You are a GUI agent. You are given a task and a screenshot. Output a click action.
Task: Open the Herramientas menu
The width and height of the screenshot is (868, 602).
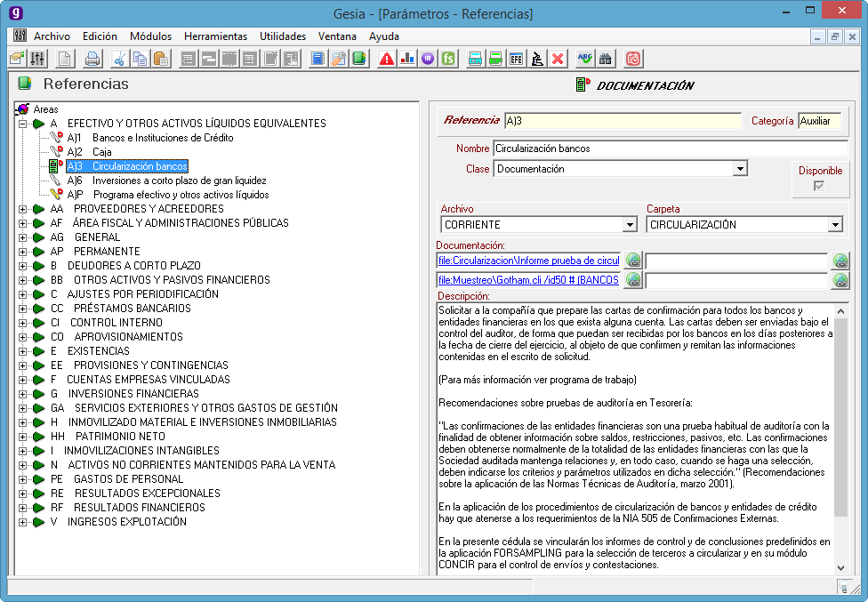[x=215, y=36]
